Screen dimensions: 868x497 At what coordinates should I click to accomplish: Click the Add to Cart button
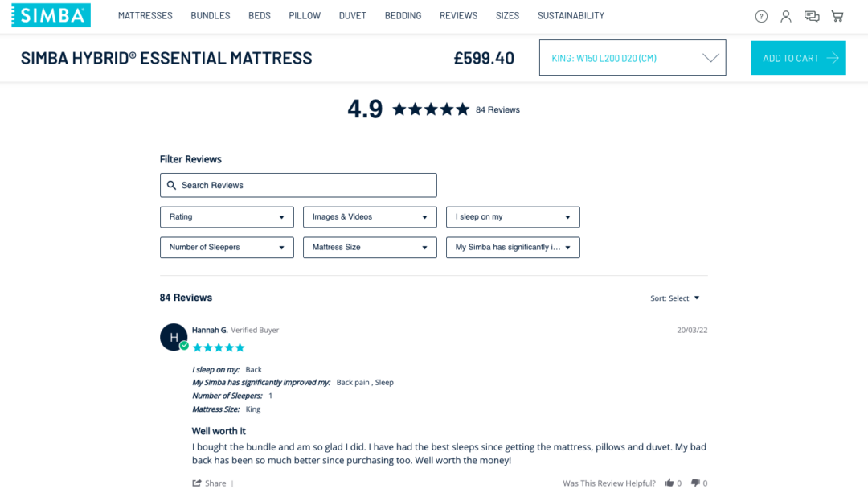click(798, 58)
